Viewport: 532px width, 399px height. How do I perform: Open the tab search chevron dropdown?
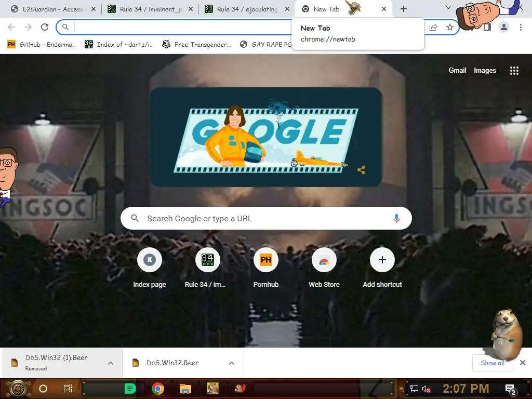point(448,7)
